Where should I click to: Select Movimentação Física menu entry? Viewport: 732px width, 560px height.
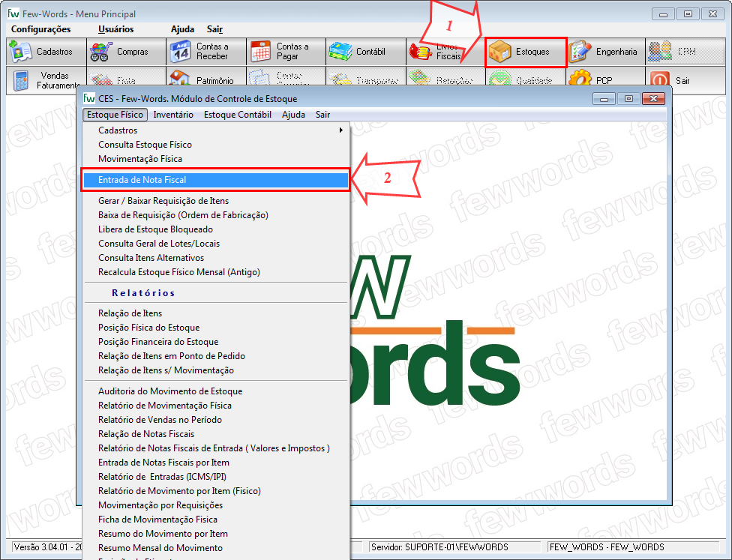pyautogui.click(x=140, y=159)
